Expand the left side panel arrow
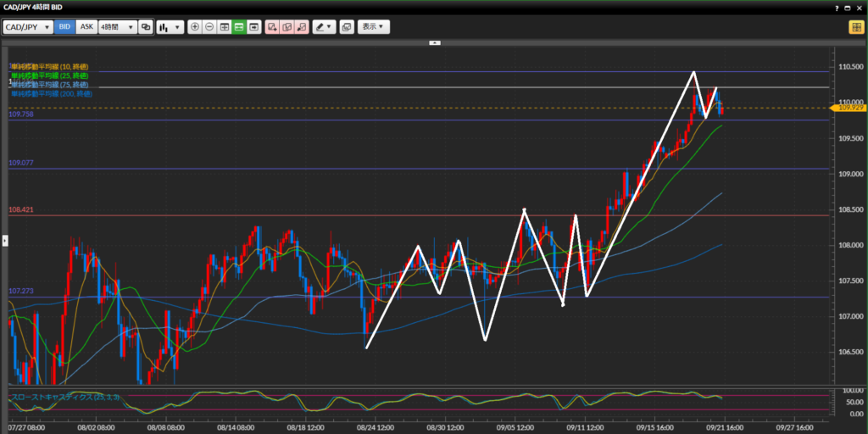 (3, 242)
